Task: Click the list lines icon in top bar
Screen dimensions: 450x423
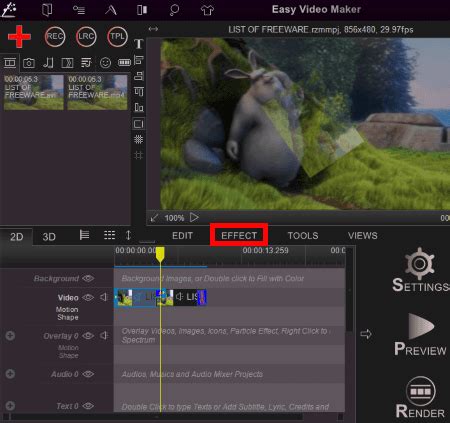Action: pyautogui.click(x=79, y=10)
